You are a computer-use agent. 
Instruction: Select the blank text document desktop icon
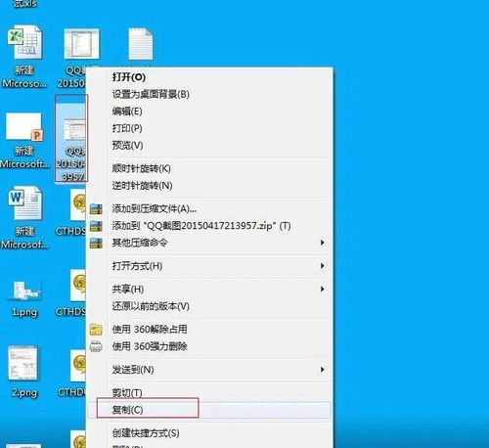141,44
